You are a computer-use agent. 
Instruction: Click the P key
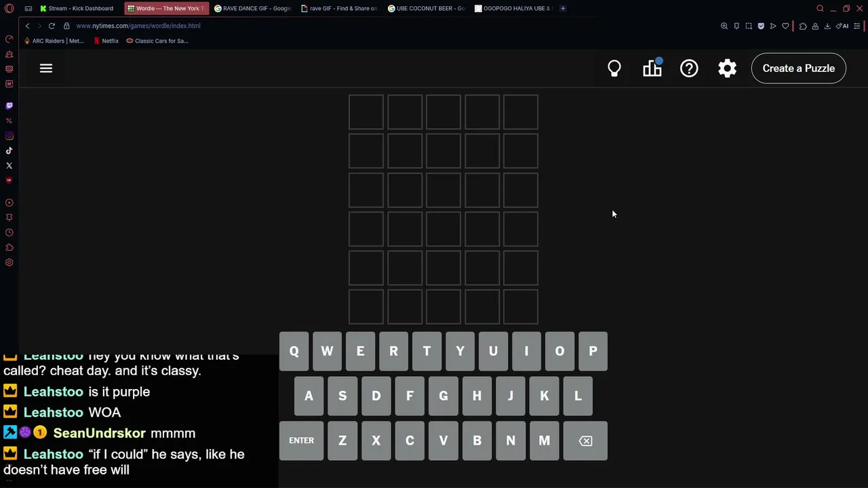593,351
